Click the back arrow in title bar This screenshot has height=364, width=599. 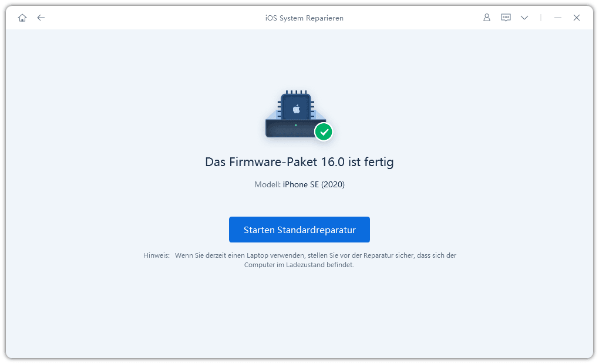pos(41,18)
